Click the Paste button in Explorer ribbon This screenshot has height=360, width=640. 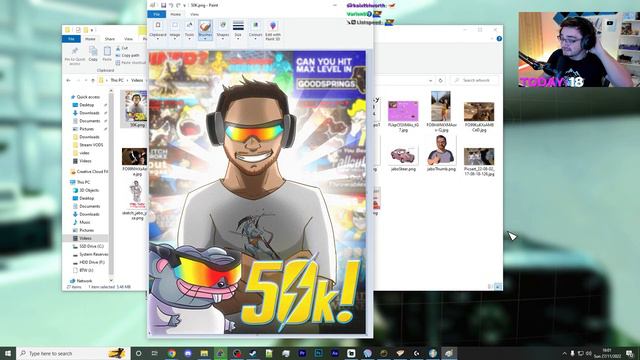[x=107, y=54]
